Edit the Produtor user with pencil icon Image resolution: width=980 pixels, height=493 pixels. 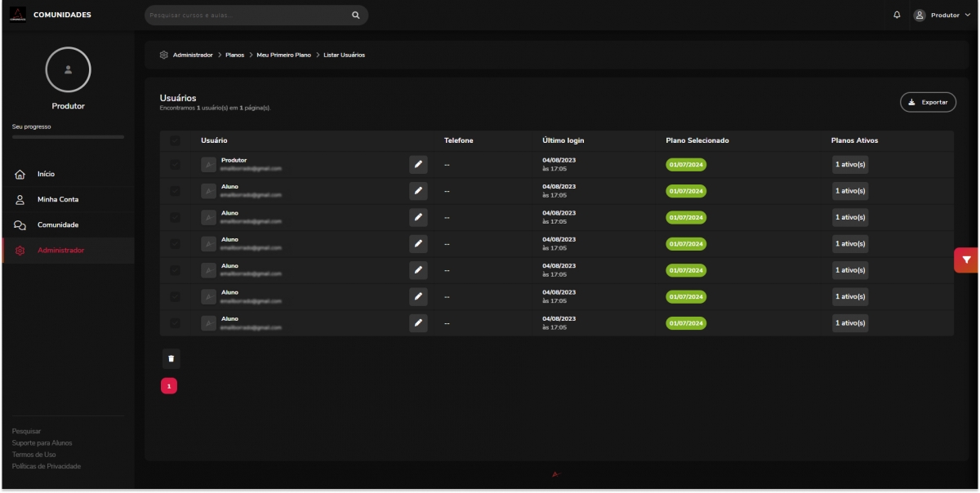tap(418, 164)
